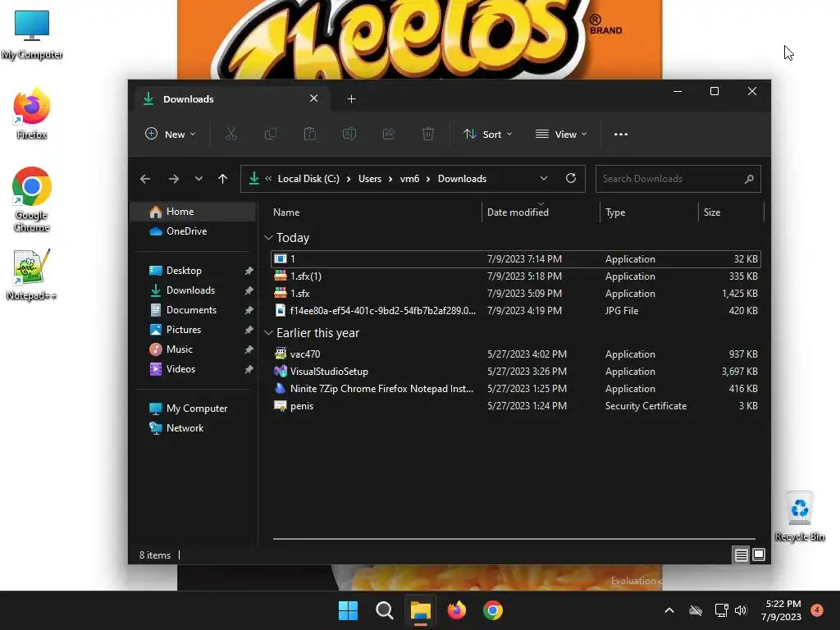Switch to details view layout icon
The image size is (840, 630).
741,555
